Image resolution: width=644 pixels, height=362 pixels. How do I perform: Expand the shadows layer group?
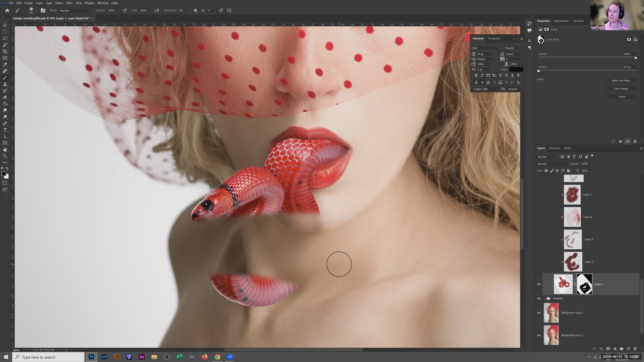pyautogui.click(x=544, y=298)
